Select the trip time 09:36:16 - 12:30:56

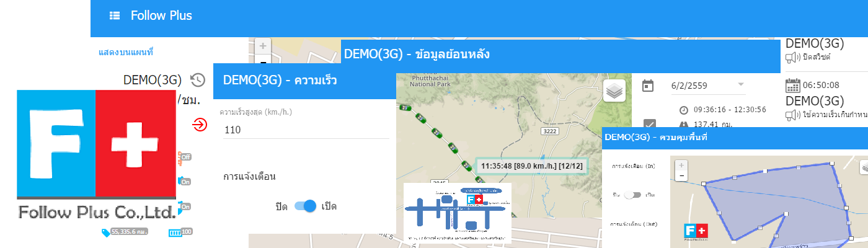pos(730,110)
